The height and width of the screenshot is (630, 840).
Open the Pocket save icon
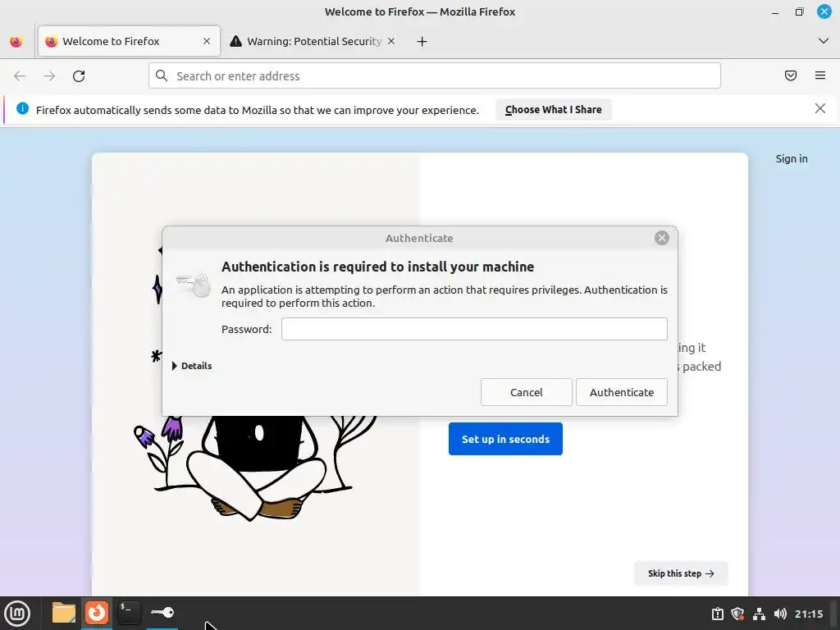791,75
